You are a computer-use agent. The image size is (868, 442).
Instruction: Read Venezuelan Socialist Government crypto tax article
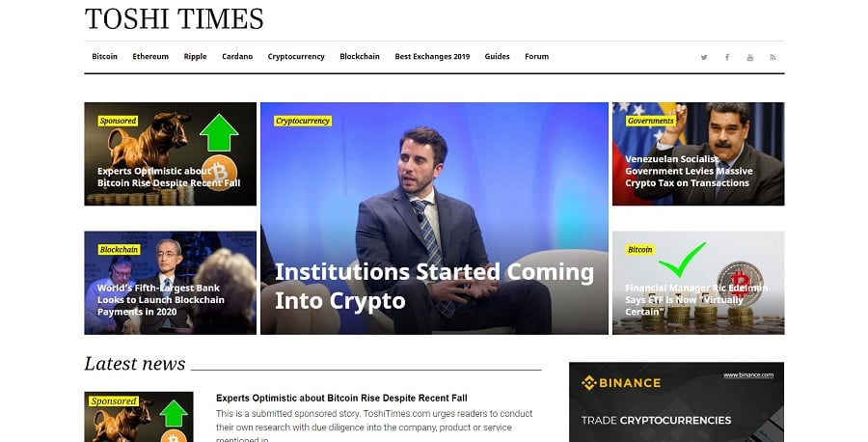(689, 171)
